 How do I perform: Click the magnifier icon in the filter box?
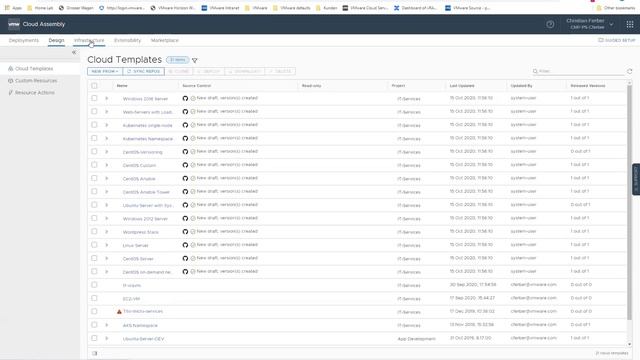click(x=535, y=71)
